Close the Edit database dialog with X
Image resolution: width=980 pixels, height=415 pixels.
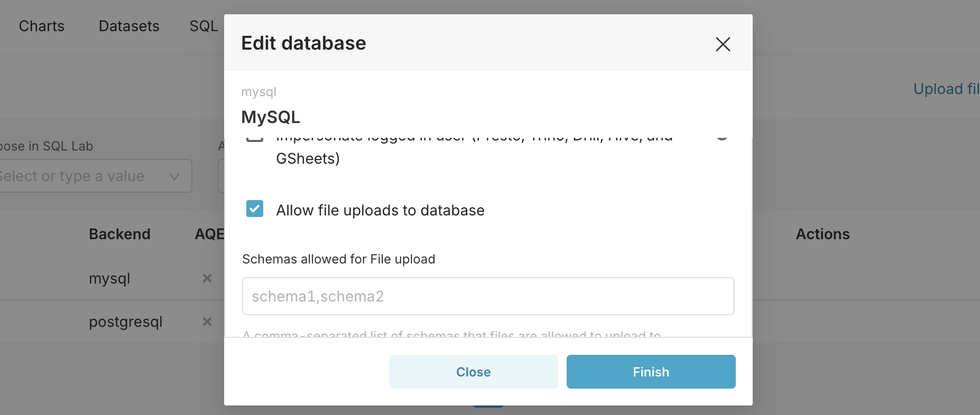pyautogui.click(x=723, y=44)
